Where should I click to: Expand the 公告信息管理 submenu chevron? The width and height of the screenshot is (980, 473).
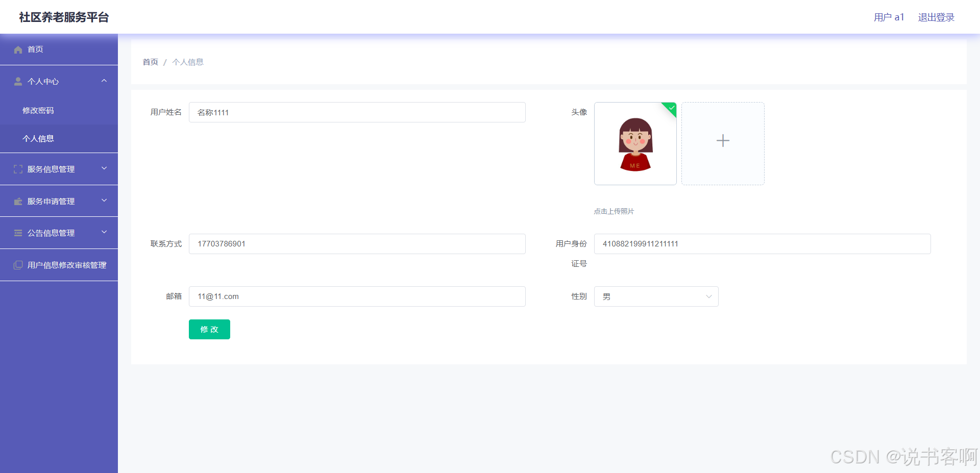click(104, 232)
